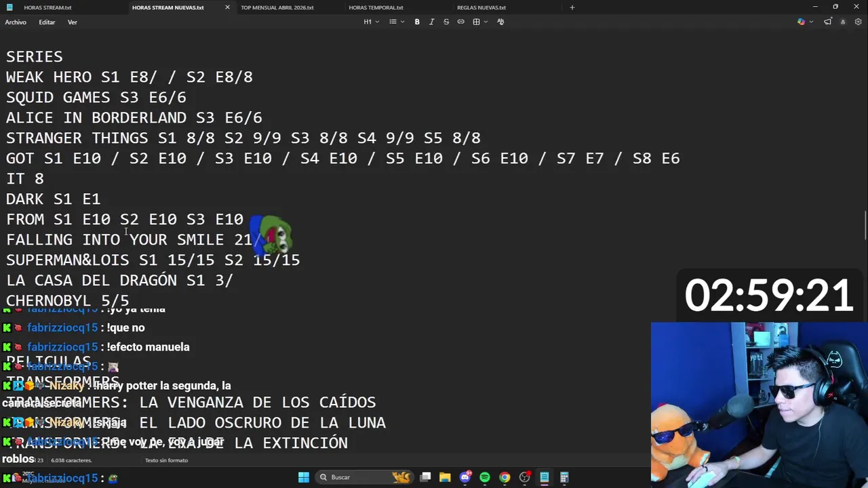The image size is (868, 488).
Task: Open the Archivo menu
Action: coord(16,22)
